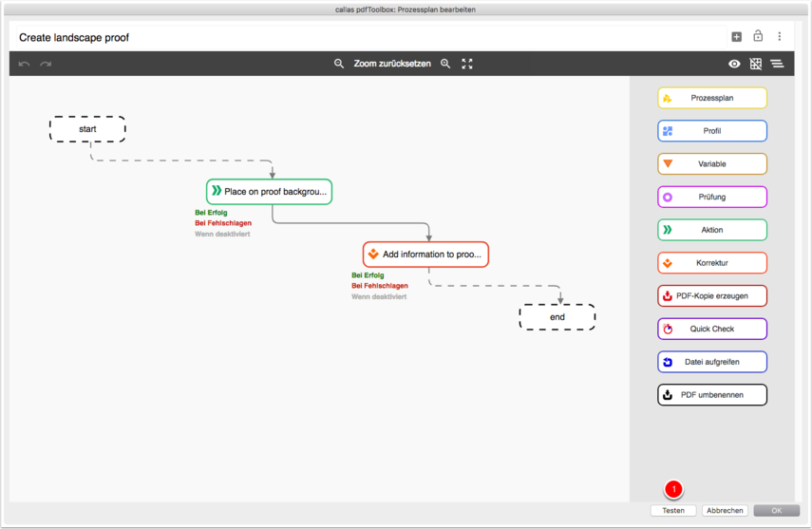Image resolution: width=812 pixels, height=529 pixels.
Task: Click the lock icon in header
Action: pos(758,37)
